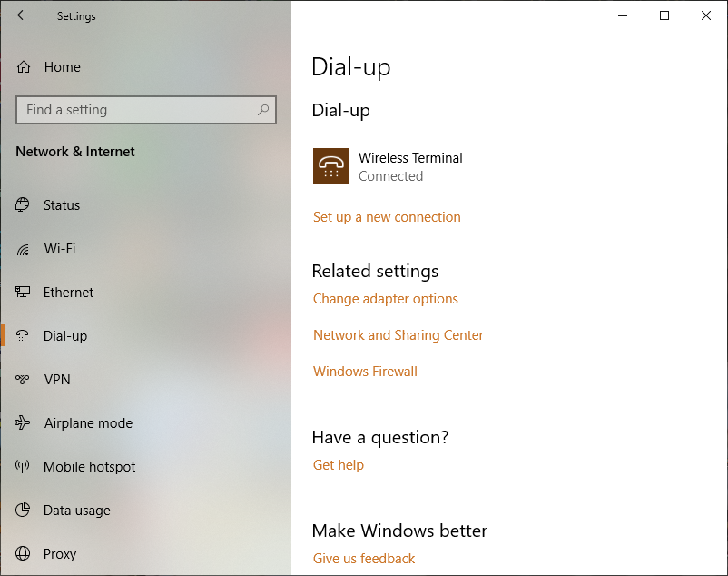The image size is (728, 576).
Task: Open Airplane mode settings
Action: click(88, 423)
